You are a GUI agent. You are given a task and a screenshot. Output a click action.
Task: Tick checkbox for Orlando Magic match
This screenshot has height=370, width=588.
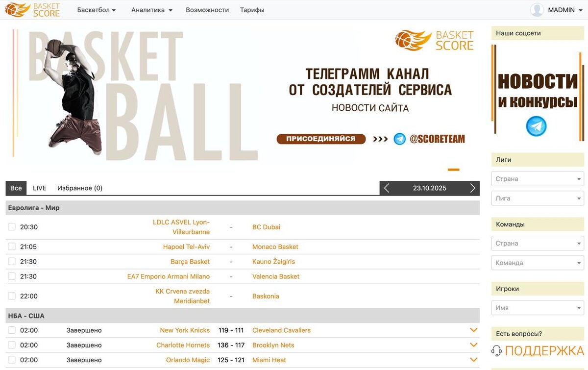(x=12, y=360)
